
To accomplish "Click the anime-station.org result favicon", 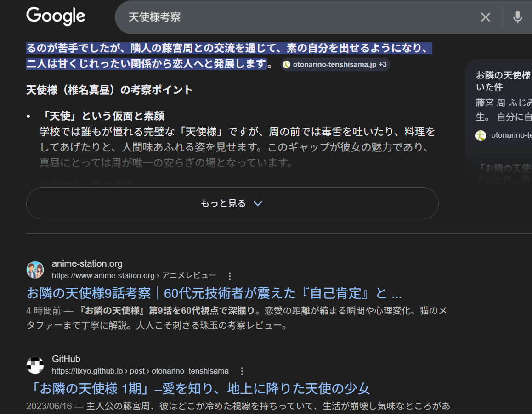I will coord(35,269).
